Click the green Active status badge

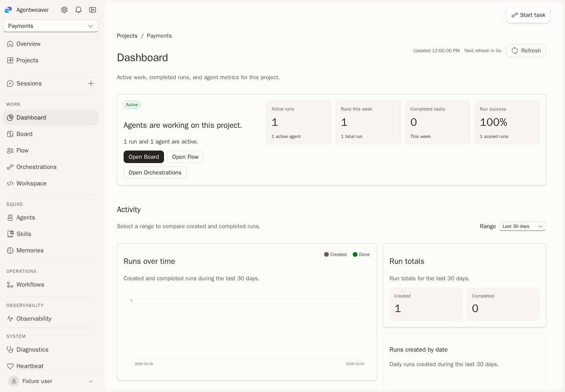click(132, 105)
